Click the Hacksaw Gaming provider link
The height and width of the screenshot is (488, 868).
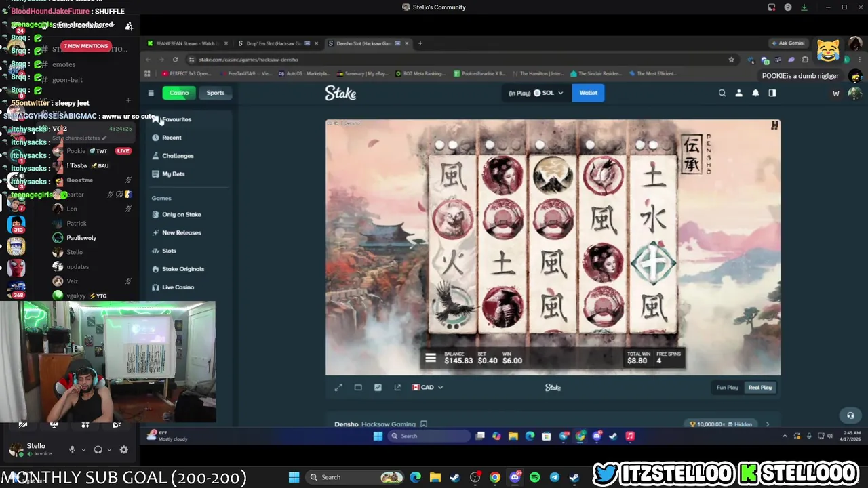[389, 424]
